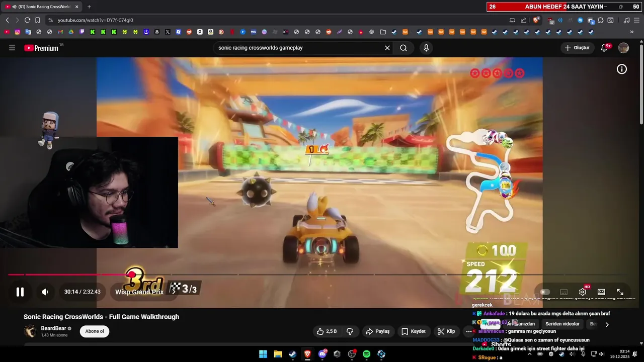644x362 pixels.
Task: Run the search with magnifier button
Action: point(404,48)
